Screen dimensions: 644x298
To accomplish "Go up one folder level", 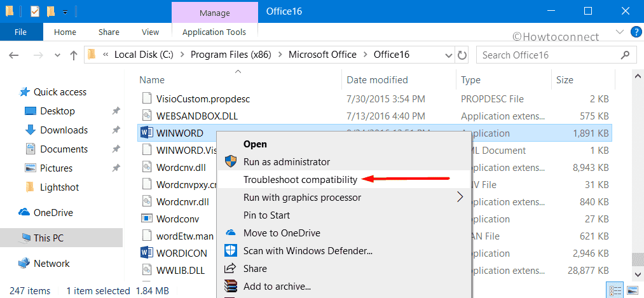I will 74,55.
